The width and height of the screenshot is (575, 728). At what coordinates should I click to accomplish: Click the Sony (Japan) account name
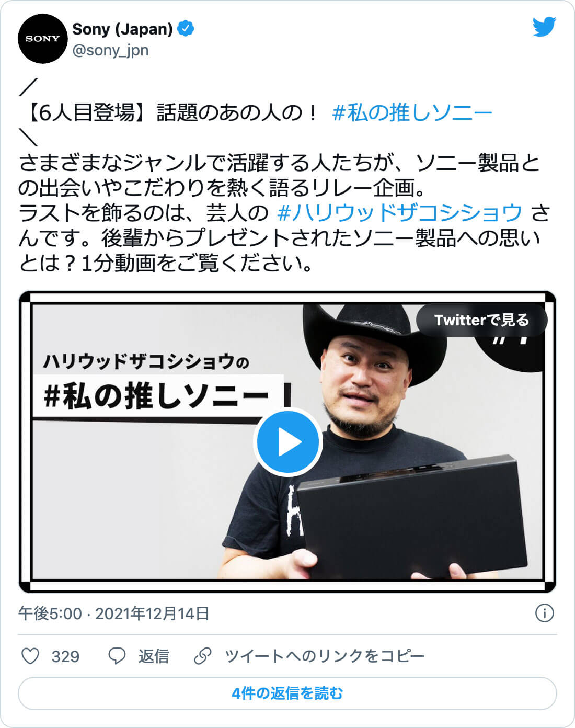pos(122,29)
